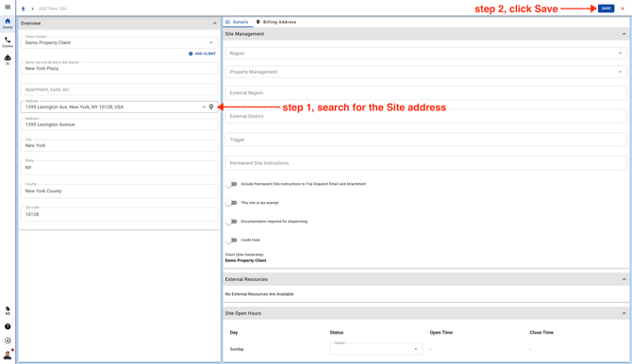Switch to the Billing Address tab

[276, 23]
